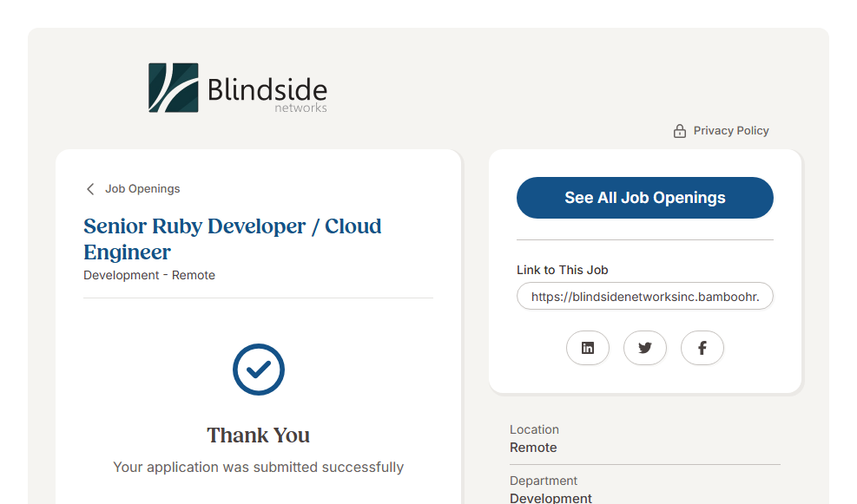Click the Development - Remote subtitle
857x504 pixels.
point(149,276)
